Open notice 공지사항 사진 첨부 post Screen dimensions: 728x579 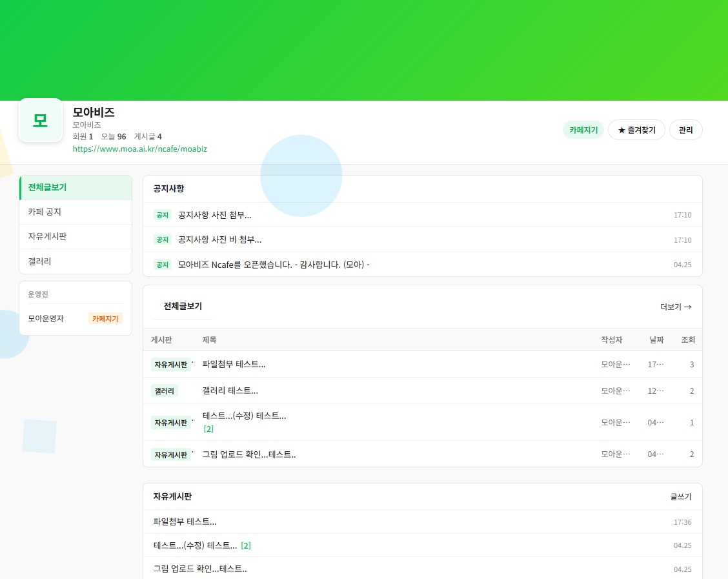click(214, 215)
